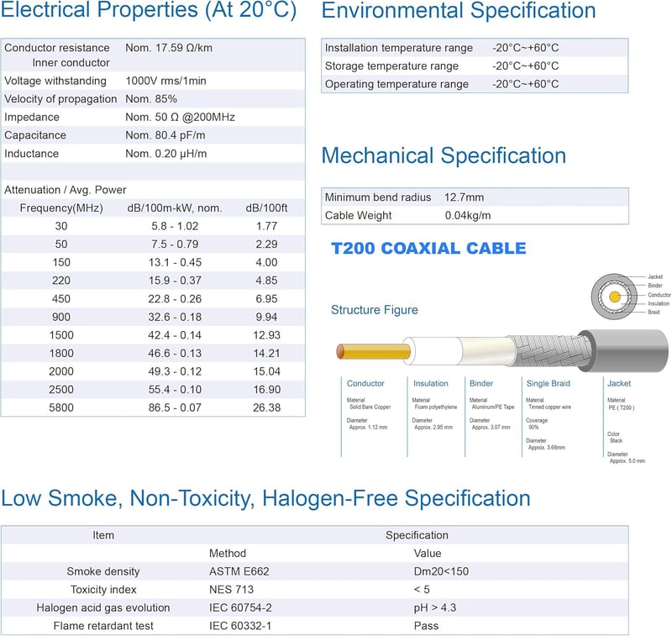Click the 'Single Braid' structure column heading
Viewport: 672px width, 636px height.
point(549,384)
